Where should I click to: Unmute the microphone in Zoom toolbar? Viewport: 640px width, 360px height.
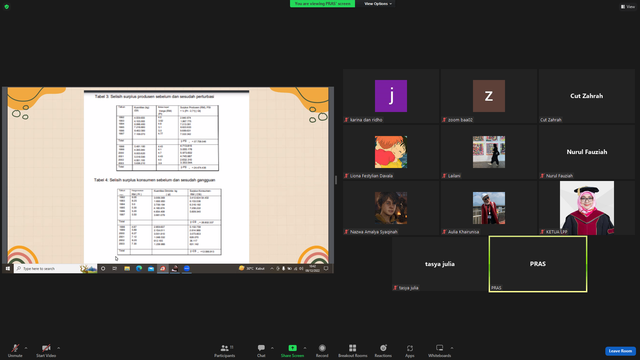tap(15, 351)
